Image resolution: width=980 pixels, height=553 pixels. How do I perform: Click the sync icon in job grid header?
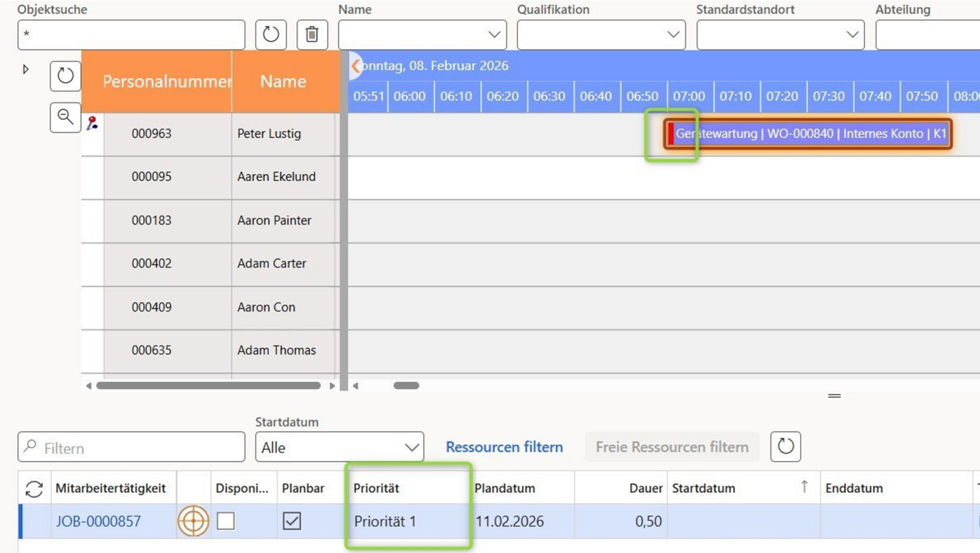click(34, 488)
